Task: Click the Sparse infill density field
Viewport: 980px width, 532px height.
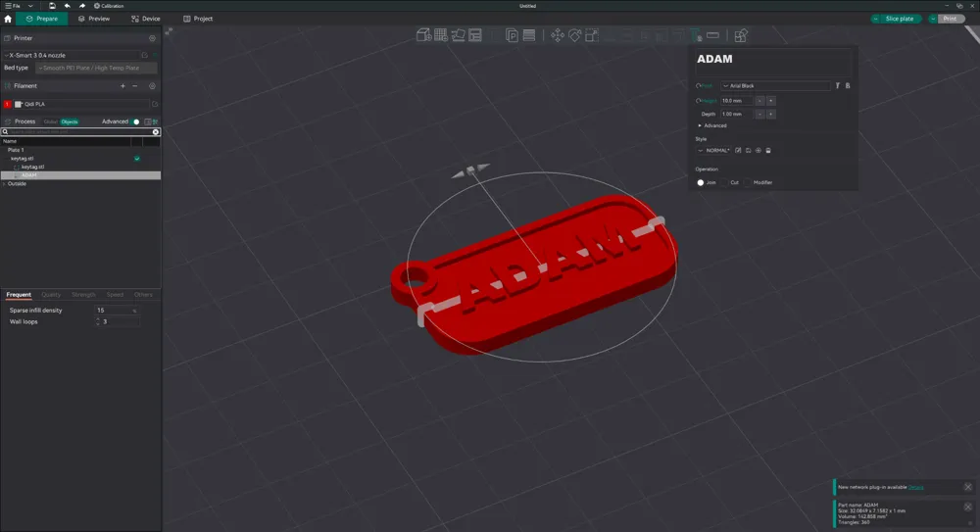Action: point(117,310)
